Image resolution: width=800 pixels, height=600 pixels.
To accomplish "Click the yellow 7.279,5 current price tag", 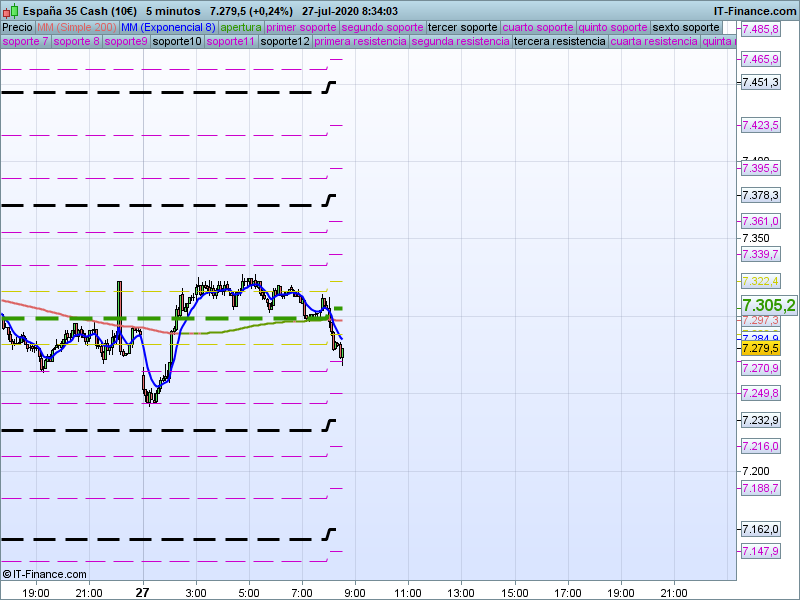I will [760, 348].
